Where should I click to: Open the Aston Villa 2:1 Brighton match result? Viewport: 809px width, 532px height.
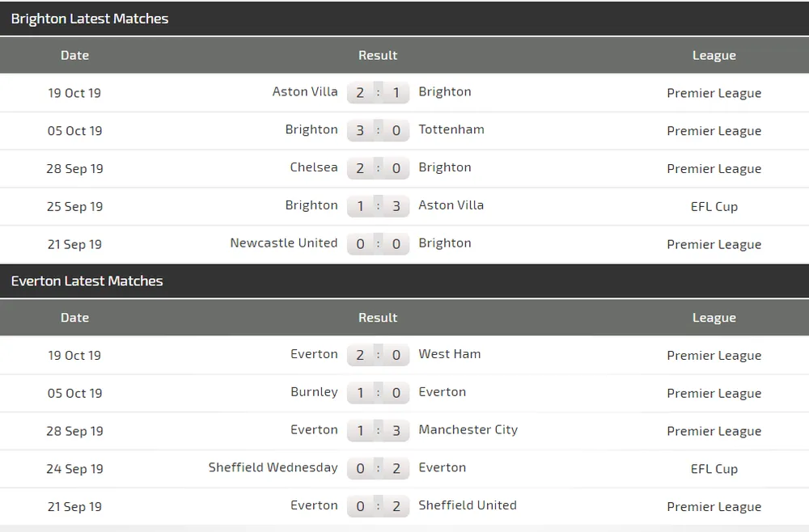click(378, 92)
